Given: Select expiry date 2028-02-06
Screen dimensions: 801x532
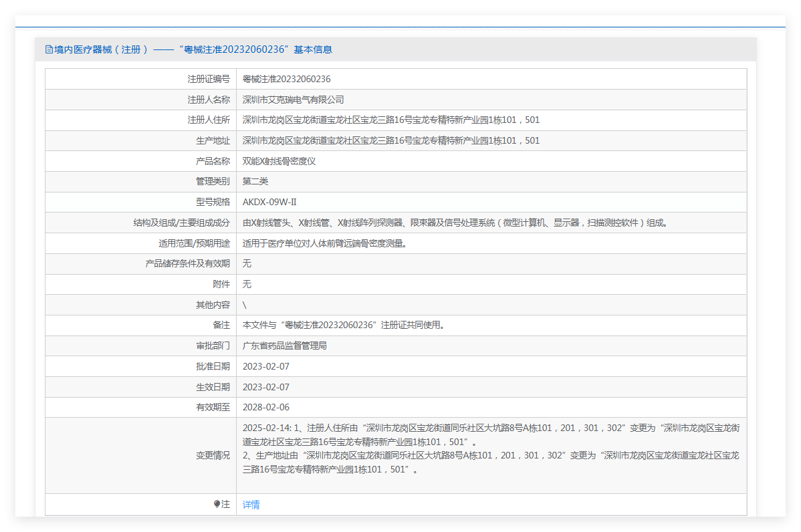Looking at the screenshot, I should (265, 407).
